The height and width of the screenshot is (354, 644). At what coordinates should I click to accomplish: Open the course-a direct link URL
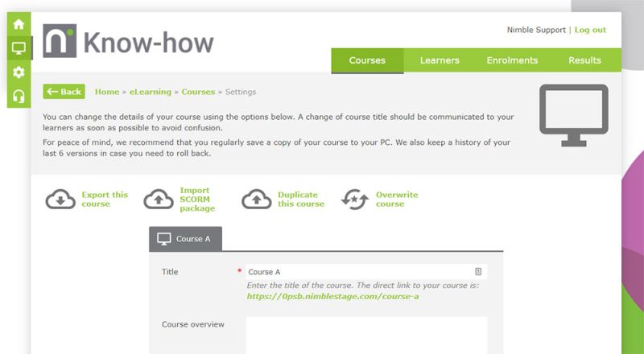tap(332, 297)
